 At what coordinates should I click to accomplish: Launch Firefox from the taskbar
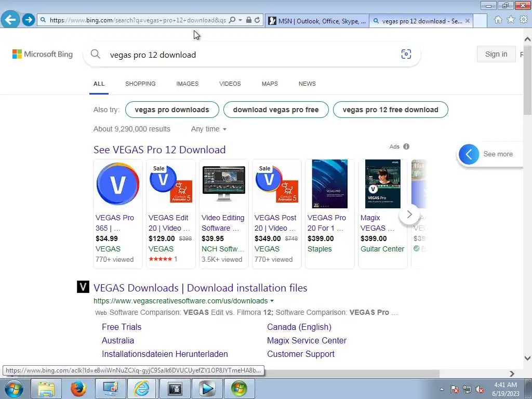tap(78, 389)
